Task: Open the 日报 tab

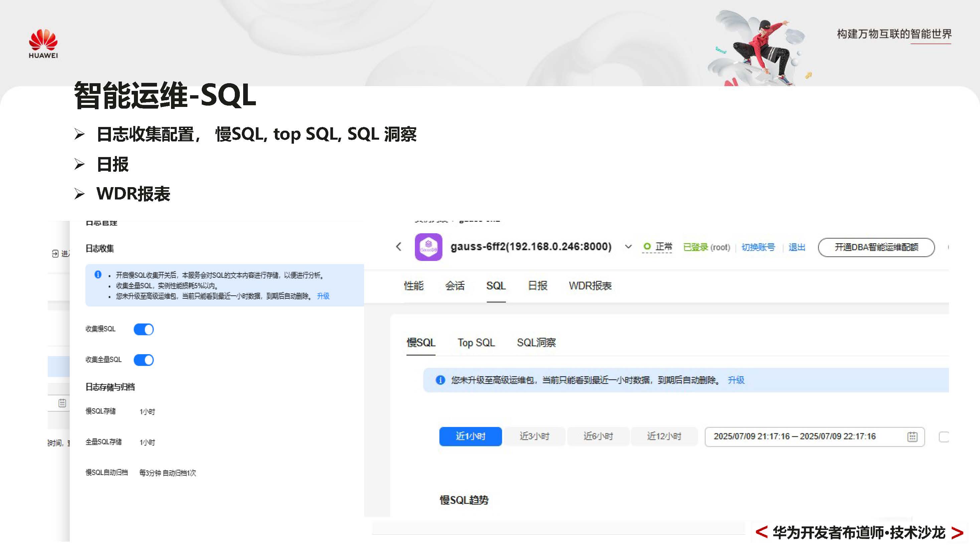Action: 537,286
